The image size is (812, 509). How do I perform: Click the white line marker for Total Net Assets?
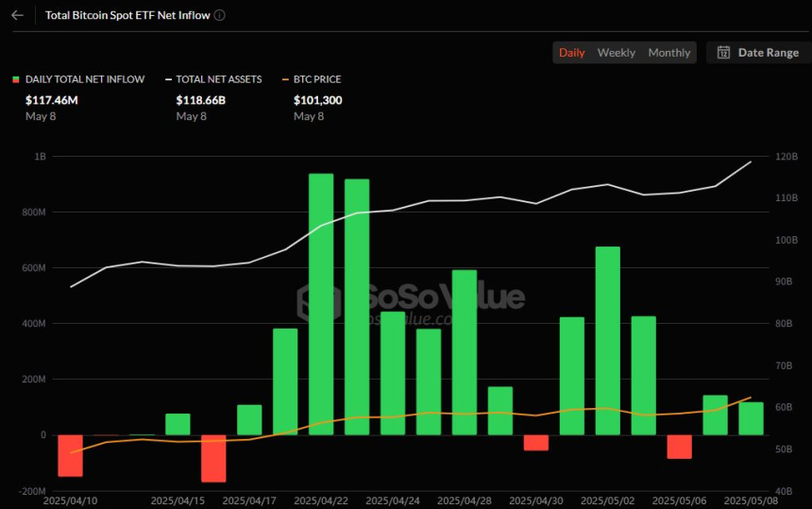(168, 79)
